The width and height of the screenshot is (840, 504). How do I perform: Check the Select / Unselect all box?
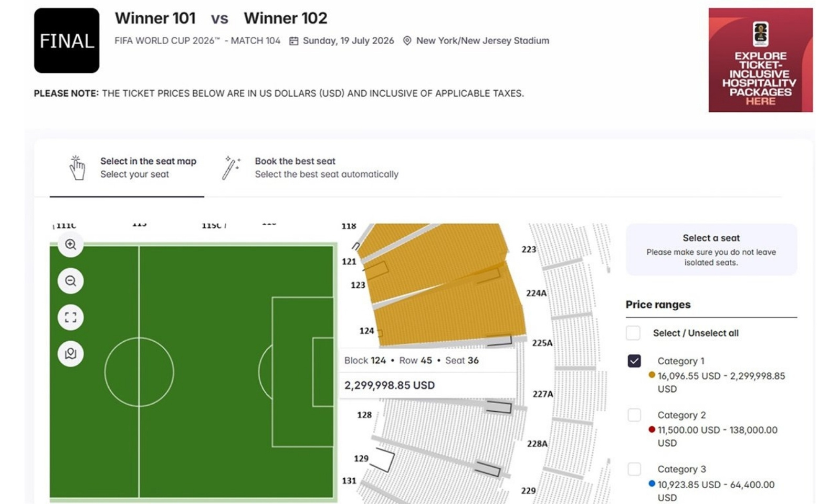point(633,333)
